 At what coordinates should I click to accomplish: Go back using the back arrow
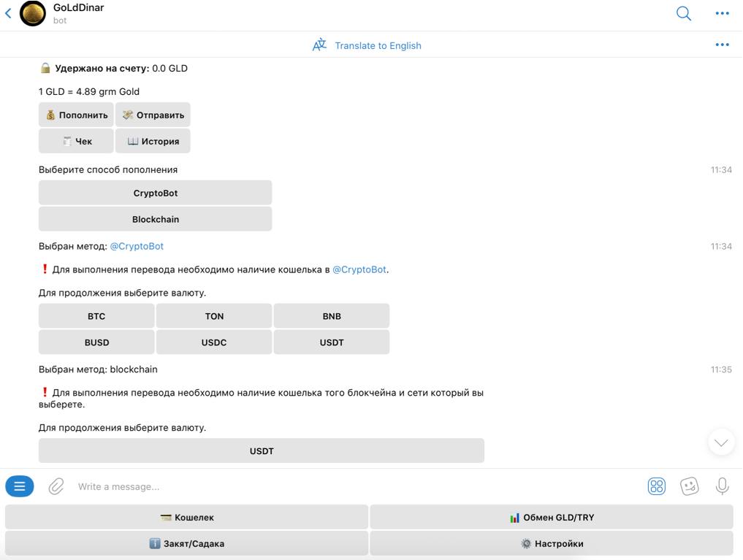tap(8, 13)
